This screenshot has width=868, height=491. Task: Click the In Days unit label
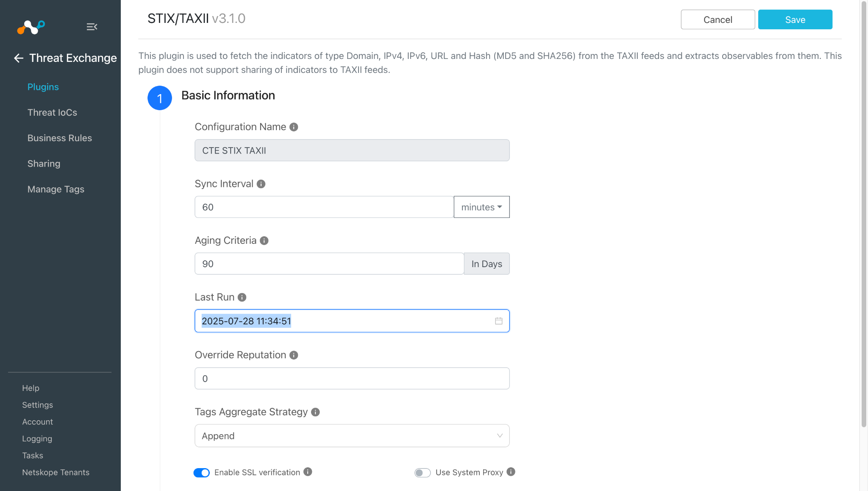487,264
